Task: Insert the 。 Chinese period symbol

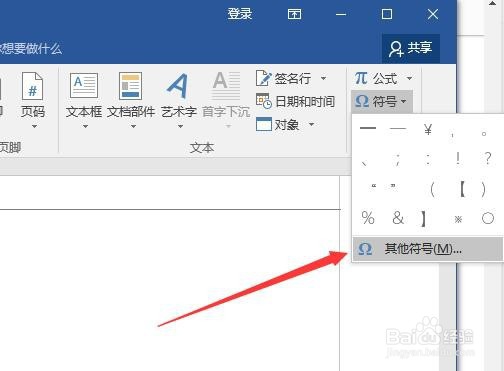Action: tap(484, 134)
